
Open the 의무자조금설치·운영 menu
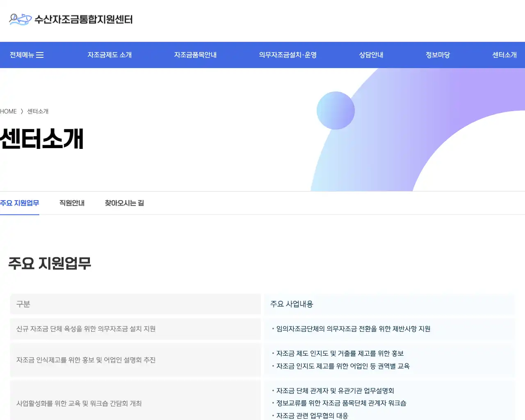[x=288, y=55]
